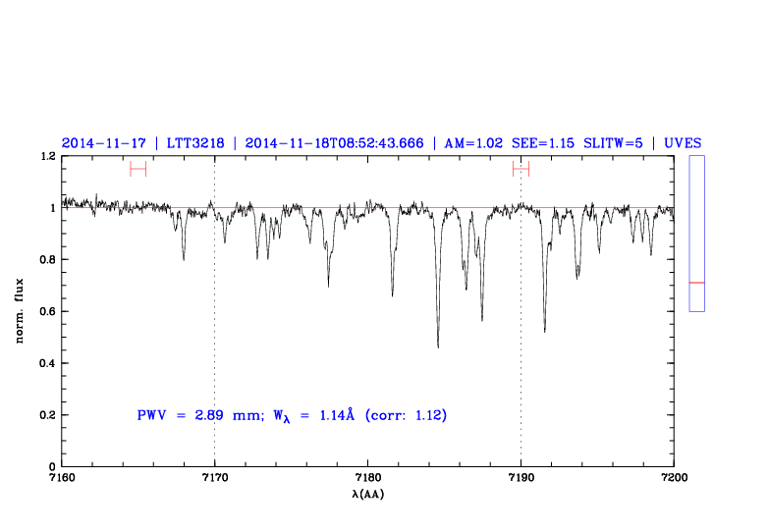The image size is (768, 532).
Task: Select the SLITW=5 slit width label
Action: pyautogui.click(x=613, y=143)
